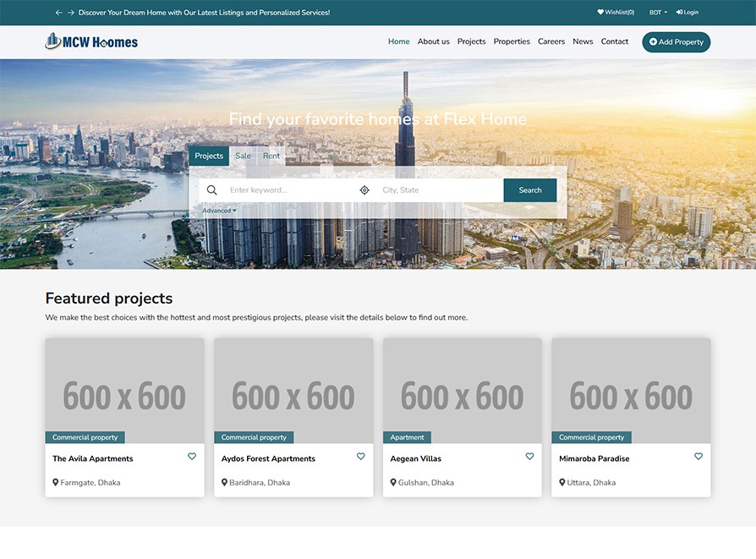Open the Properties menu item
This screenshot has width=756, height=559.
[512, 41]
